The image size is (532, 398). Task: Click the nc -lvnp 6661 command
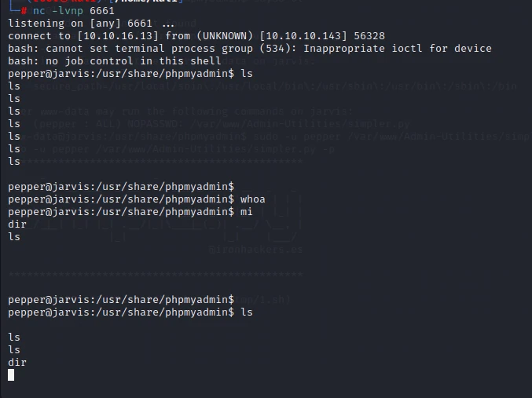(74, 11)
